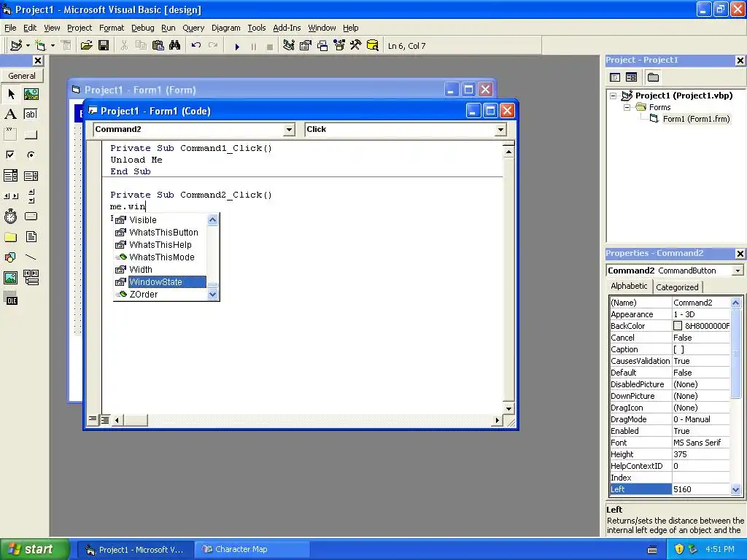Screen dimensions: 747x560
Task: Open the Toolbox toolbar icon
Action: [x=356, y=46]
